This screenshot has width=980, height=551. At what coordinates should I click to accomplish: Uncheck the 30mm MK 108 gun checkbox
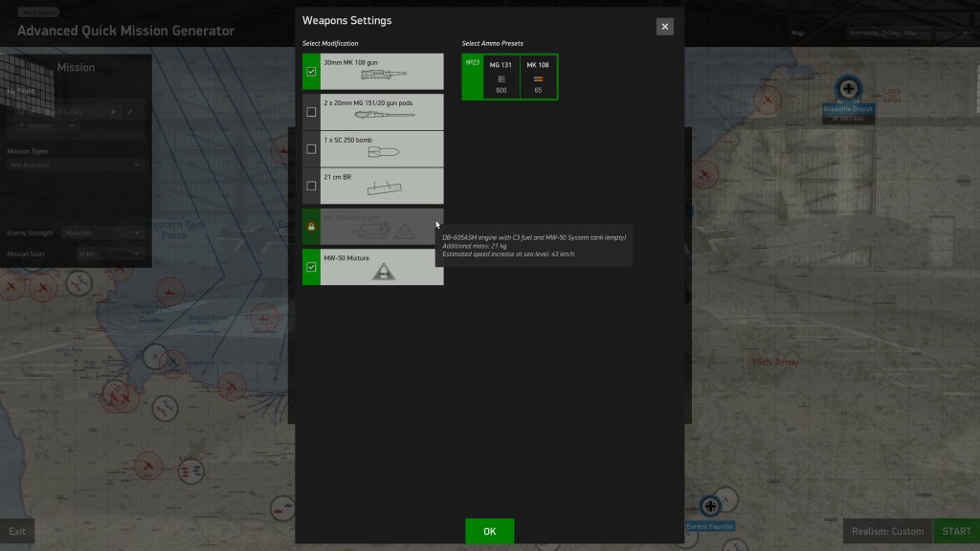311,72
